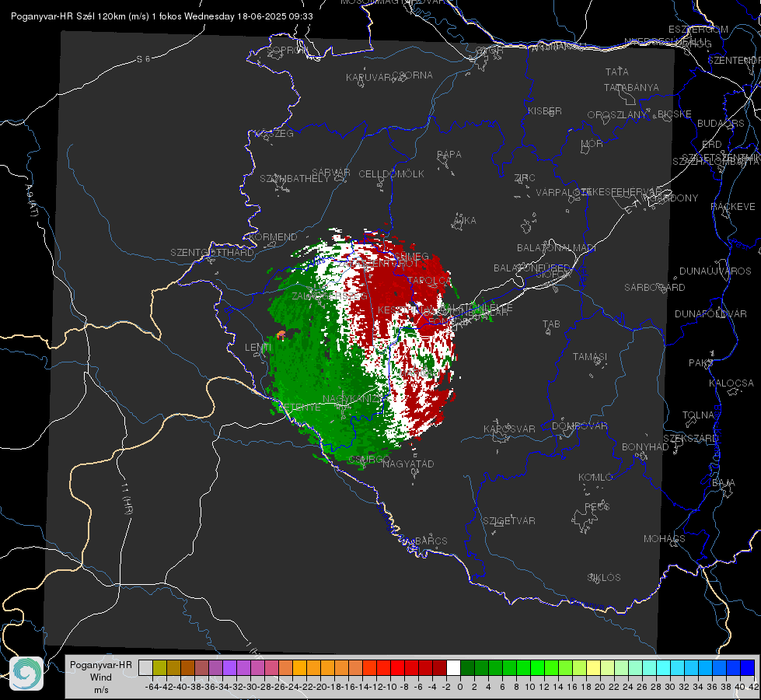Click the KAPUVÁR town label
Screen dimensions: 761x700
tap(369, 78)
